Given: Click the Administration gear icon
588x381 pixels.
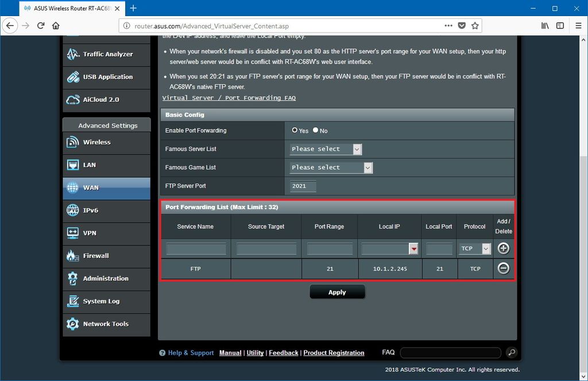Looking at the screenshot, I should pyautogui.click(x=73, y=279).
